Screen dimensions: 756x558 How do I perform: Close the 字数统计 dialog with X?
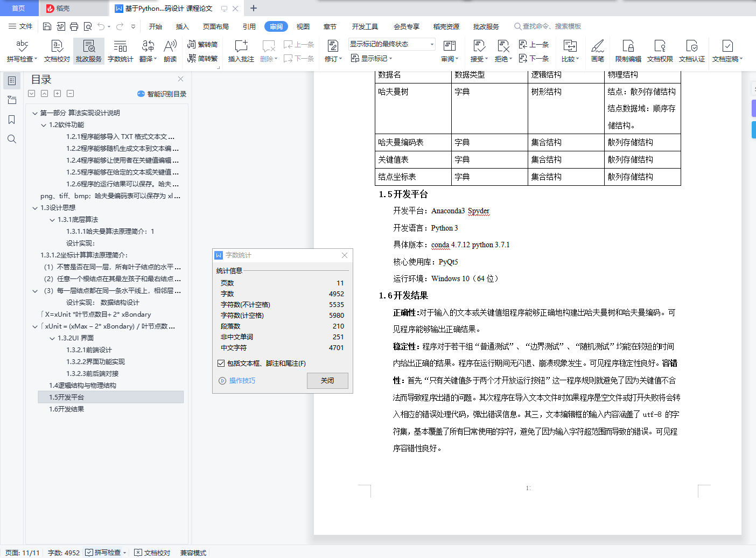345,255
